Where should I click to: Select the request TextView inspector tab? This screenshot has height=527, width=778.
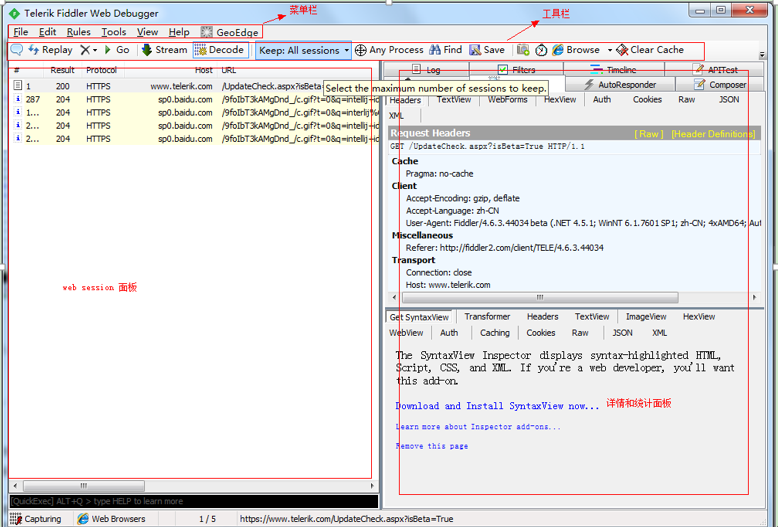[x=454, y=100]
